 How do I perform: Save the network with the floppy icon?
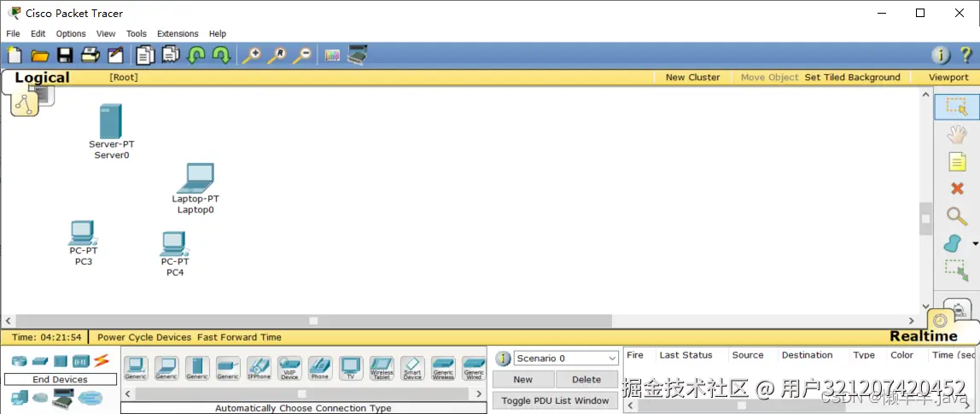coord(65,55)
